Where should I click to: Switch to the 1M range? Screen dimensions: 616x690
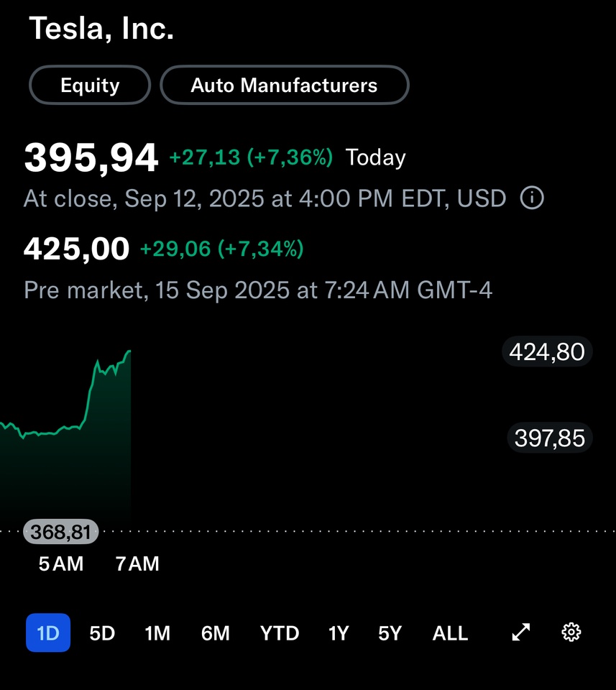[x=157, y=633]
